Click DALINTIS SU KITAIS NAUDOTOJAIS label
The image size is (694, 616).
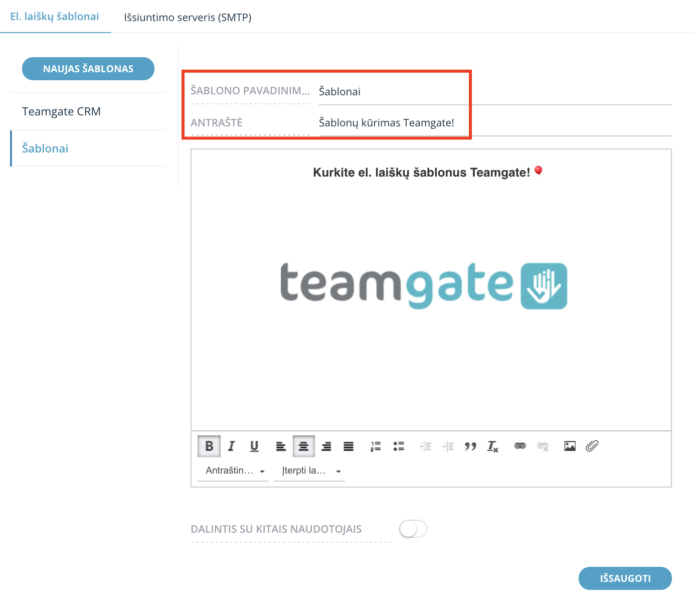(276, 529)
